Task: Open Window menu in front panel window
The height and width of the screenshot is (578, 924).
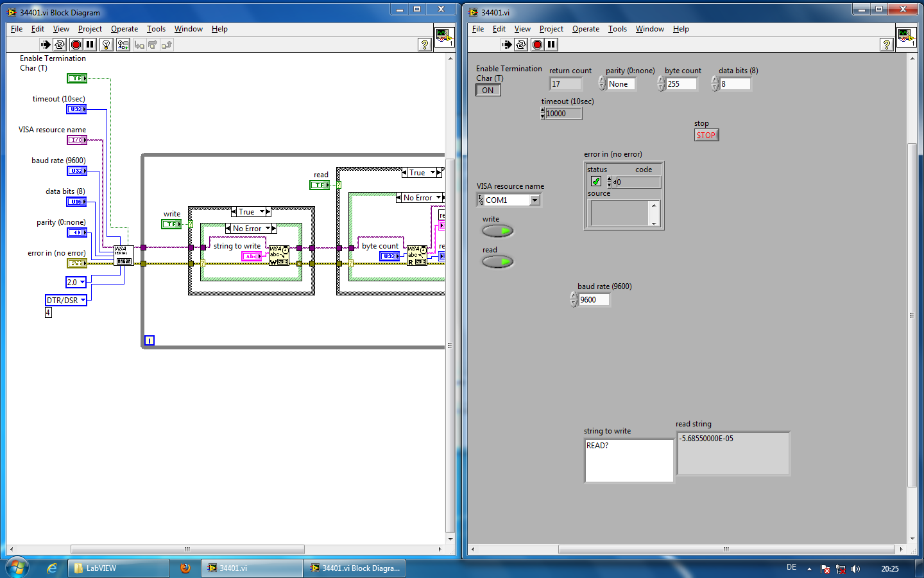Action: pos(650,29)
